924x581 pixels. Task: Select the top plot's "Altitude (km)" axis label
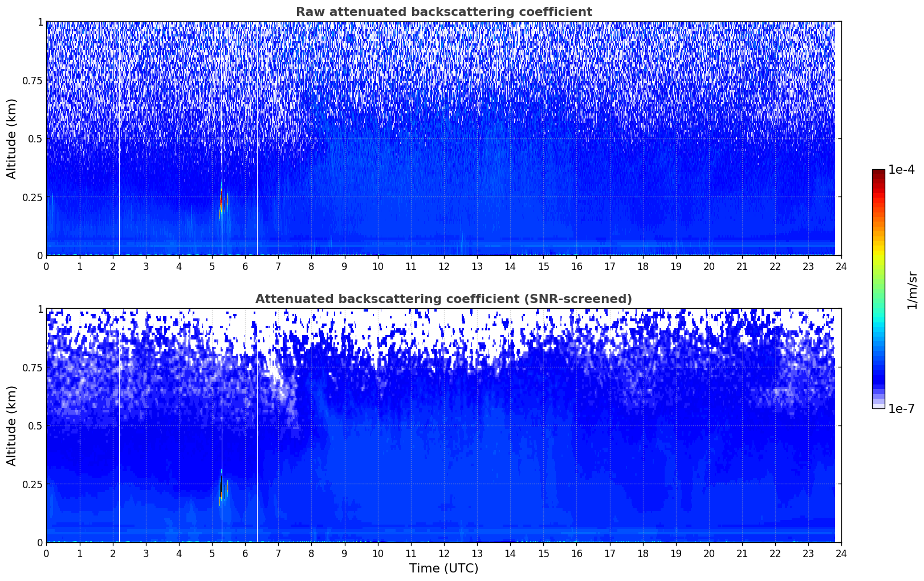click(x=12, y=138)
